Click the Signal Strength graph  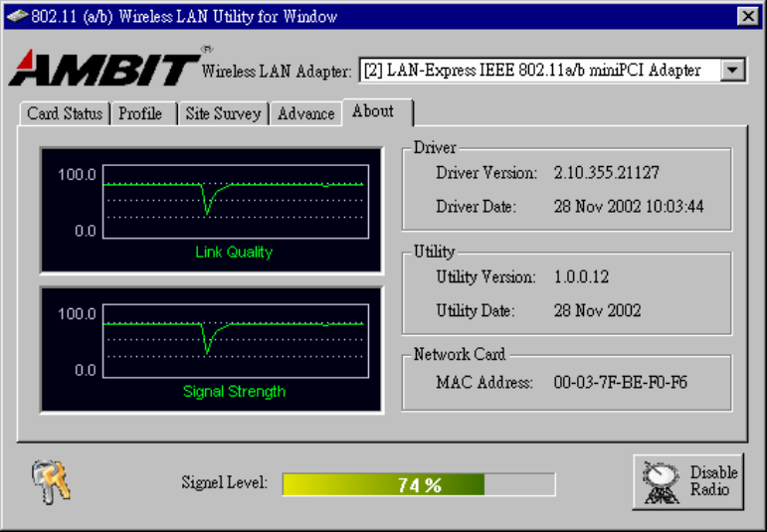click(x=211, y=350)
